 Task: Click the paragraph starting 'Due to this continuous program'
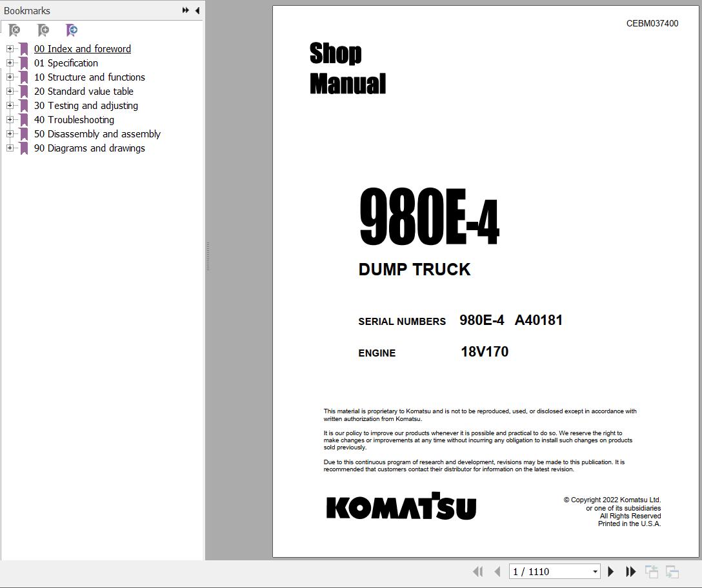point(474,465)
